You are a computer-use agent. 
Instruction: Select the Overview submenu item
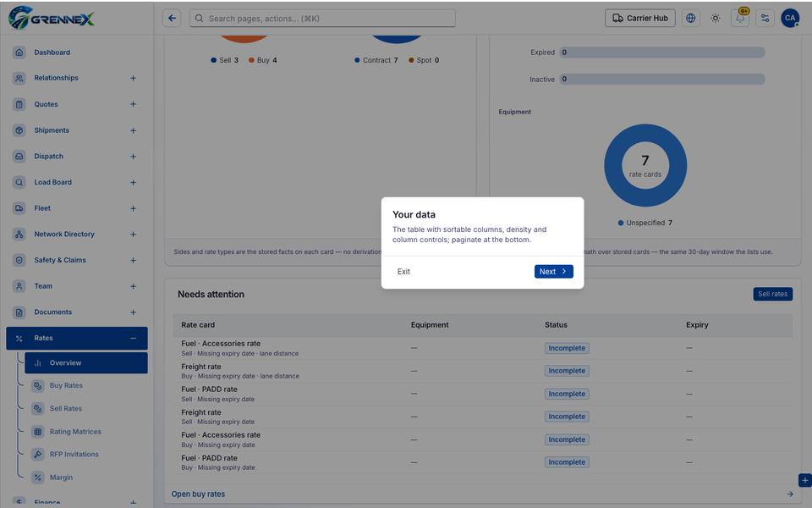(86, 363)
